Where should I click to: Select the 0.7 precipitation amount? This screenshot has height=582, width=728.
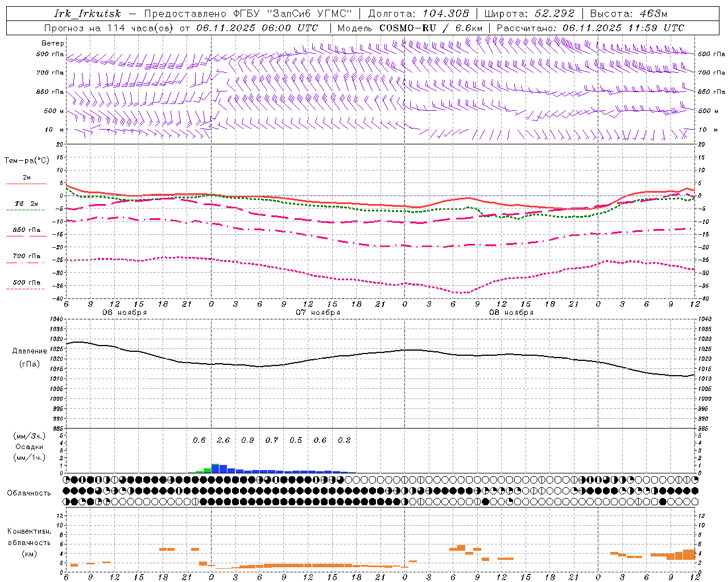272,440
